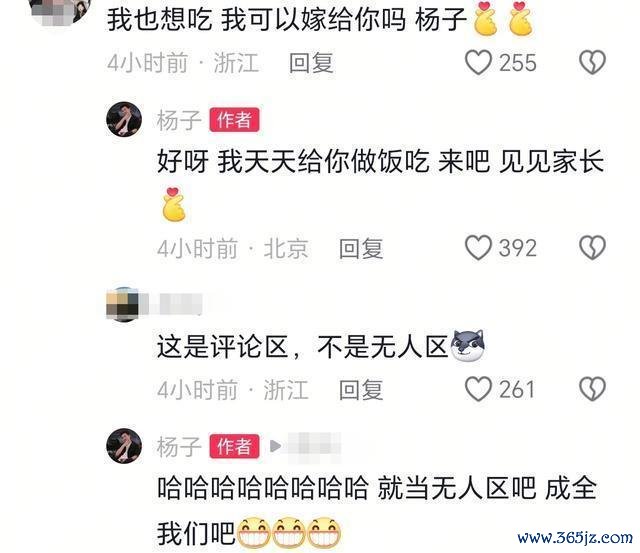
Task: Reply to the 评论区 comment from 浙江
Action: [x=361, y=390]
